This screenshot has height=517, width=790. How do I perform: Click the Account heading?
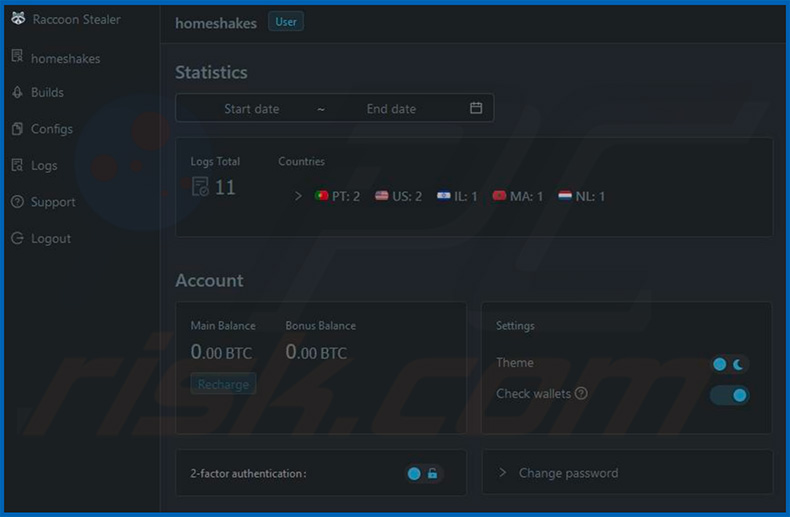pos(209,280)
